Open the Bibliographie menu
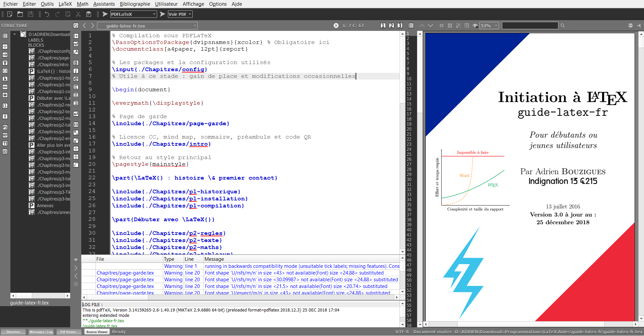This screenshot has width=644, height=336. (x=135, y=4)
